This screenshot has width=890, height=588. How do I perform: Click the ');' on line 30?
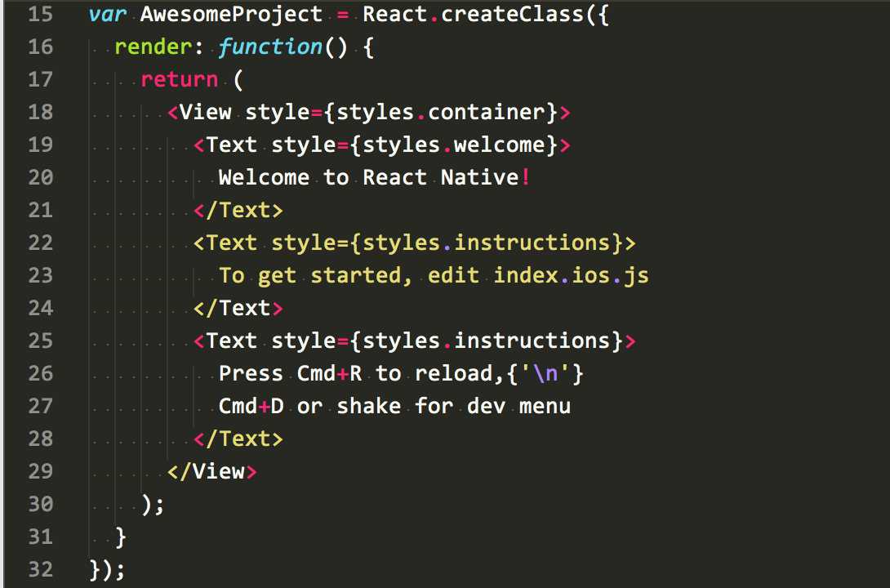(154, 504)
